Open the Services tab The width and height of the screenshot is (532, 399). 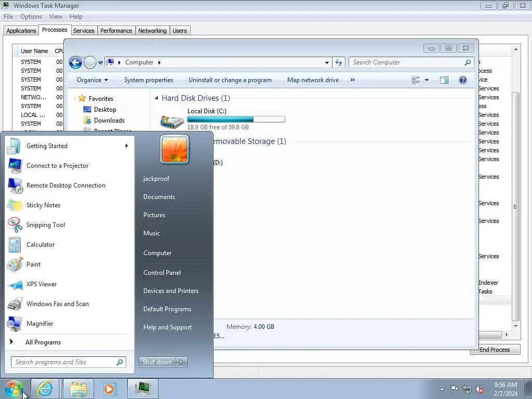(x=84, y=31)
